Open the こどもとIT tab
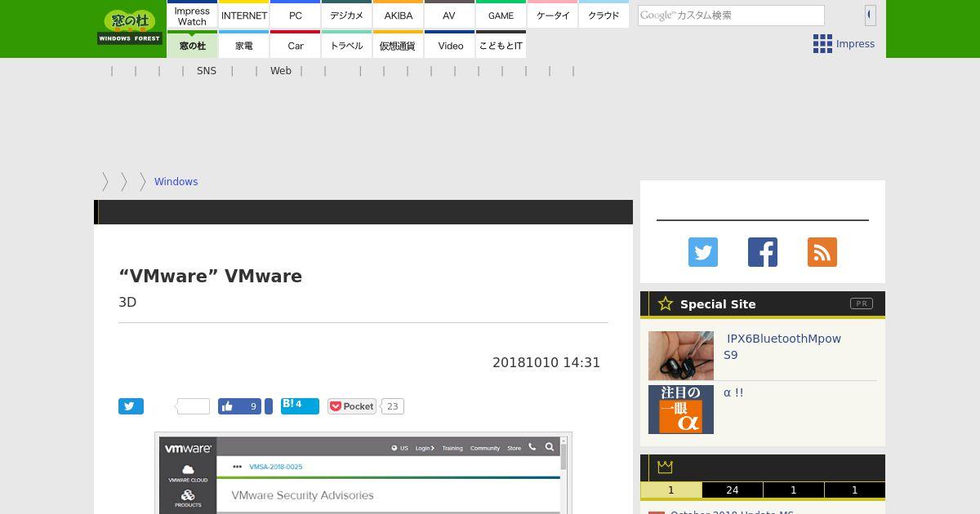Viewport: 980px width, 514px height. (501, 45)
